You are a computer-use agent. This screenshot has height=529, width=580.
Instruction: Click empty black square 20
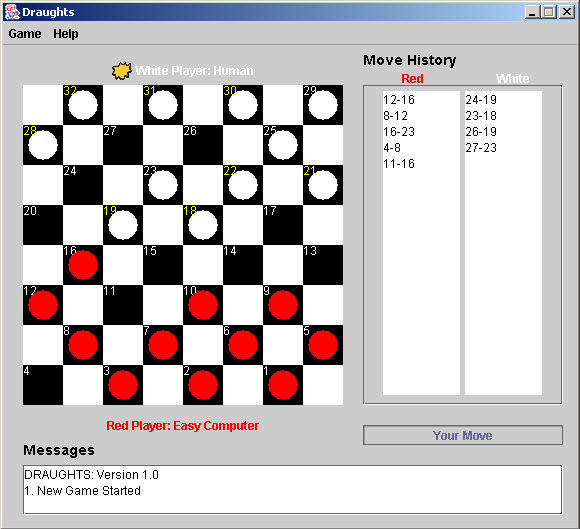tap(43, 225)
